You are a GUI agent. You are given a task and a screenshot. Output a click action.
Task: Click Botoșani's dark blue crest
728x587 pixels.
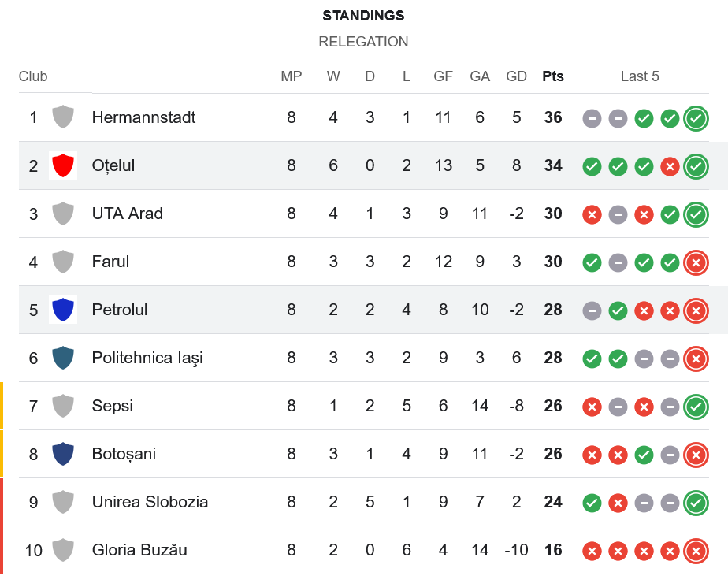(63, 454)
